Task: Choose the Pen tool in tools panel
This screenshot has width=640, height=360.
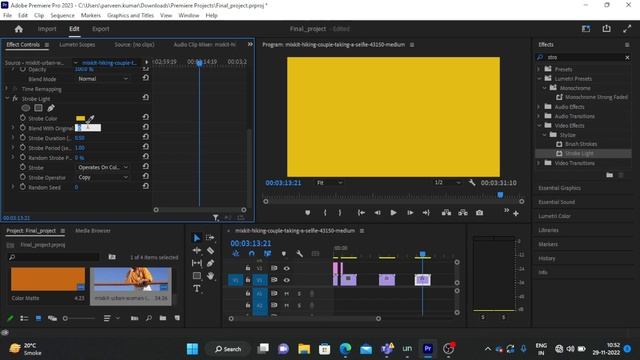Action: (x=210, y=263)
